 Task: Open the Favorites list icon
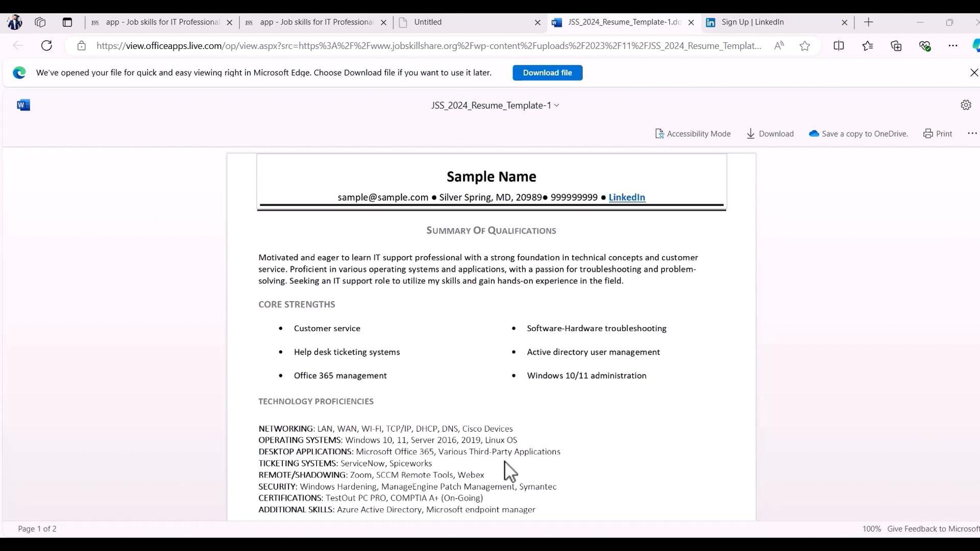pos(868,46)
